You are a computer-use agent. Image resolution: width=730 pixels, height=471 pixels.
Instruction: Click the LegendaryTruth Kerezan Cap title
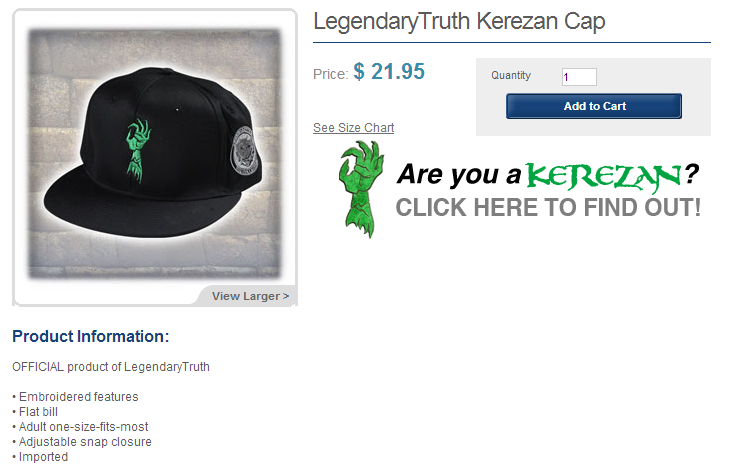click(x=459, y=21)
